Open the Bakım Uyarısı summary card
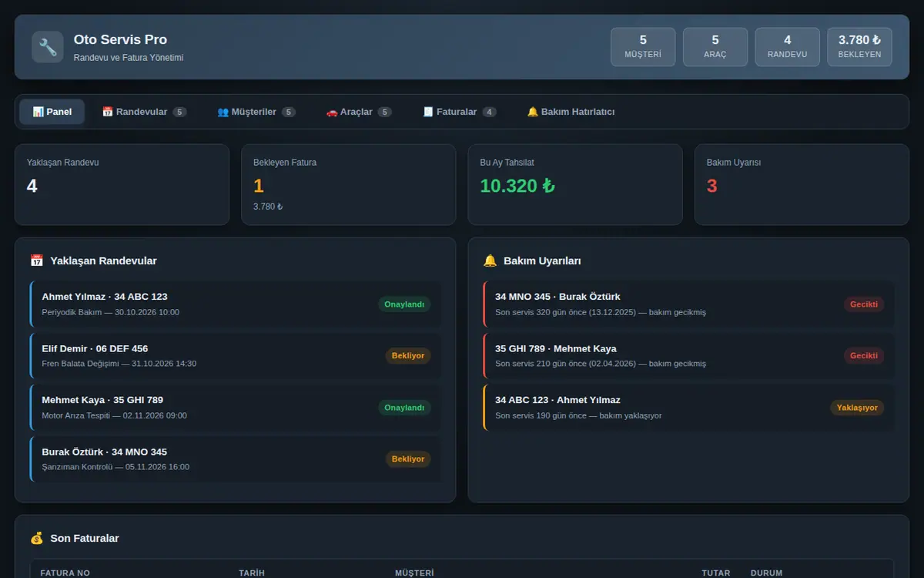The image size is (924, 578). [802, 185]
